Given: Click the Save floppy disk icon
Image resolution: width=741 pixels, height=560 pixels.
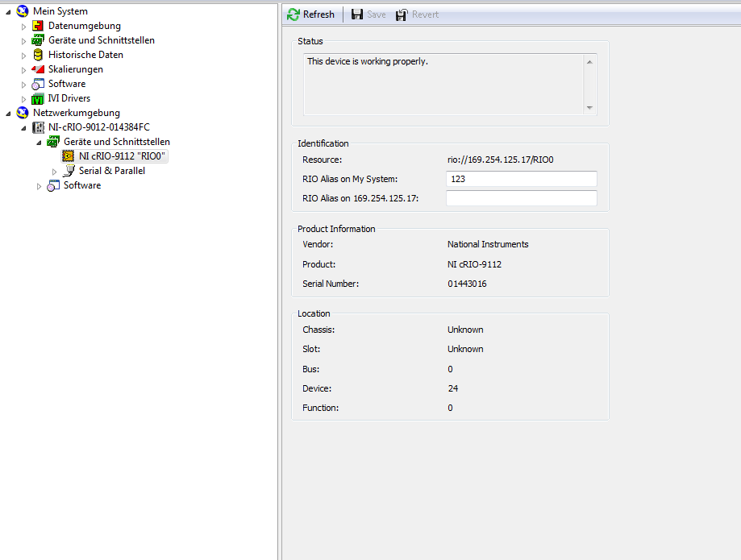Looking at the screenshot, I should pyautogui.click(x=357, y=15).
